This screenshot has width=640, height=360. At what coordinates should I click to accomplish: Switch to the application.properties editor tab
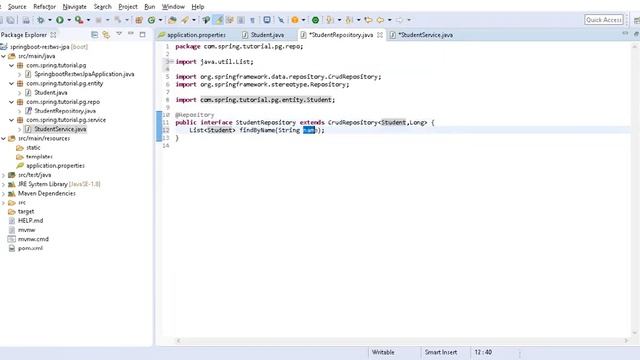(x=192, y=35)
